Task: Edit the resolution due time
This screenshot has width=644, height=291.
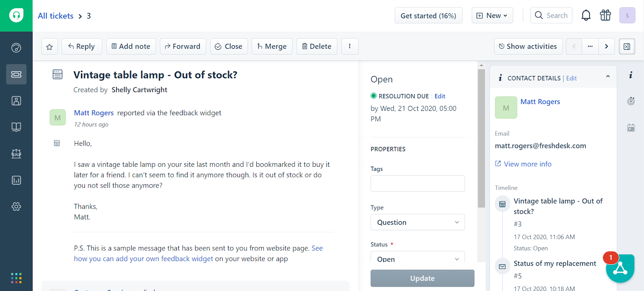Action: [440, 96]
